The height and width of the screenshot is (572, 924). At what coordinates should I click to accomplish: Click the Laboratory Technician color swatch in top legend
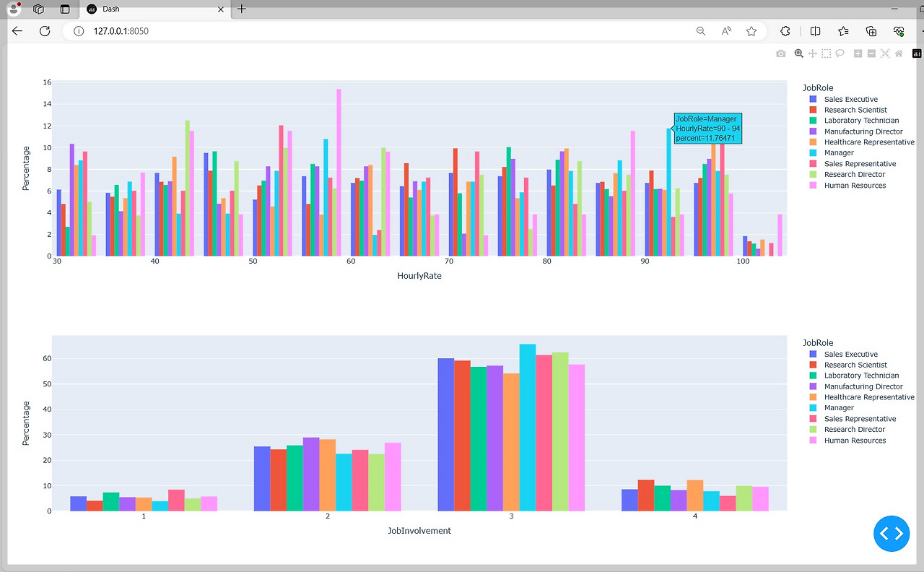click(814, 121)
